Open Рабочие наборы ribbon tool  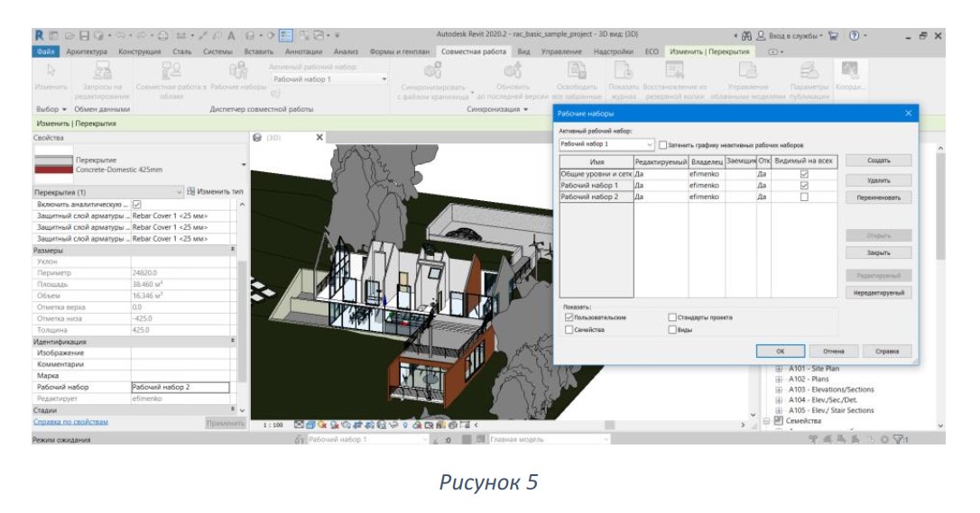(238, 70)
